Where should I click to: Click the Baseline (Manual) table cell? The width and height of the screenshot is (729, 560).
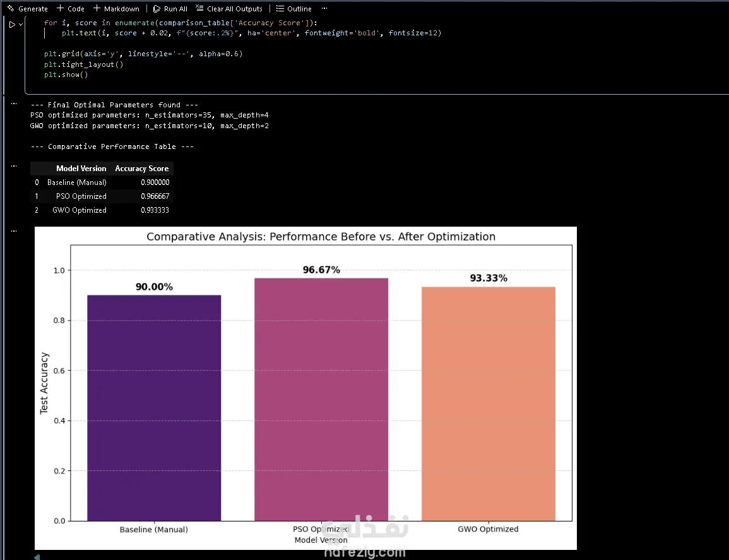(x=77, y=182)
